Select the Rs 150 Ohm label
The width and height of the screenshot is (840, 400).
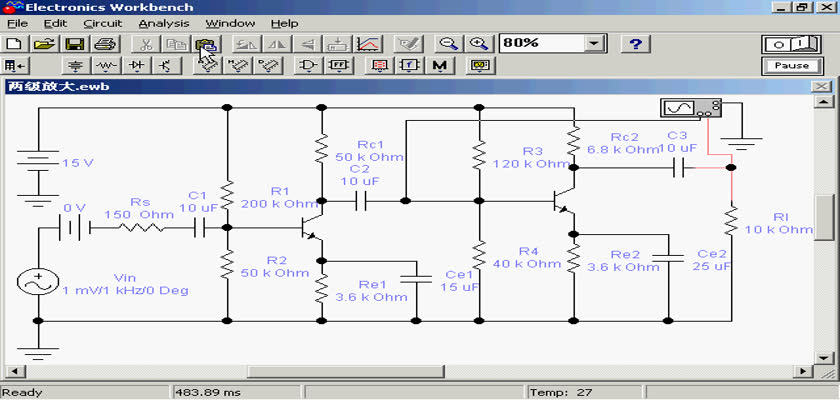coord(139,208)
